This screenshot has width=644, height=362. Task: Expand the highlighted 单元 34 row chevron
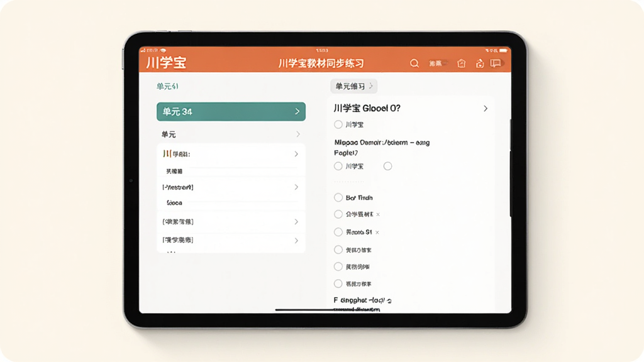click(297, 112)
